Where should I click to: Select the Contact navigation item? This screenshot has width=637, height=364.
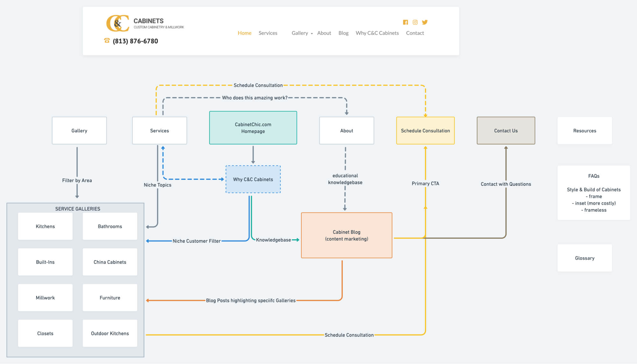[x=415, y=33]
